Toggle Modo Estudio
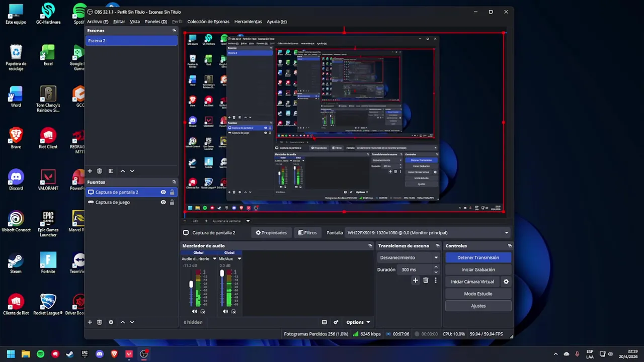The height and width of the screenshot is (362, 644). (x=478, y=294)
